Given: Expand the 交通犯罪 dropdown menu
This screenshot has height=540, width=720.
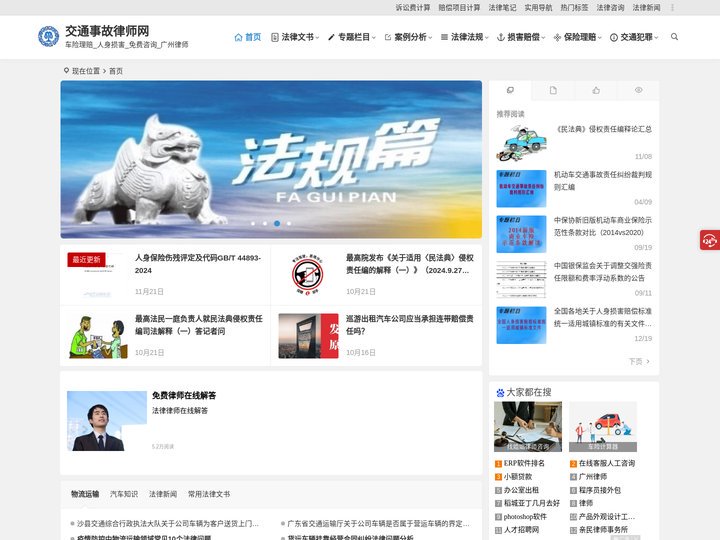Looking at the screenshot, I should 634,37.
